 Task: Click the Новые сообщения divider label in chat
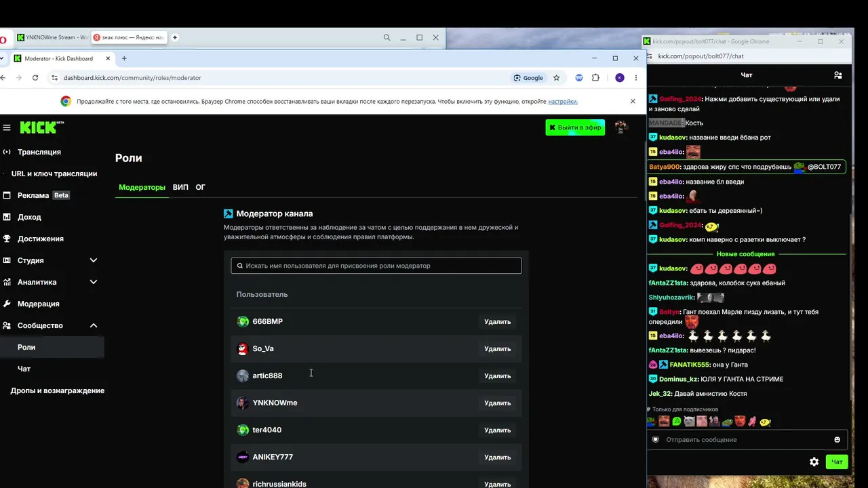coord(747,254)
